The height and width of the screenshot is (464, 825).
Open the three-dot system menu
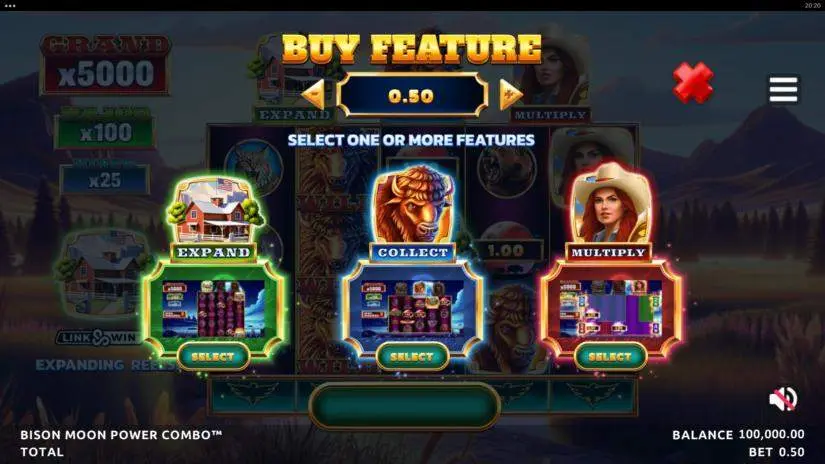9,6
